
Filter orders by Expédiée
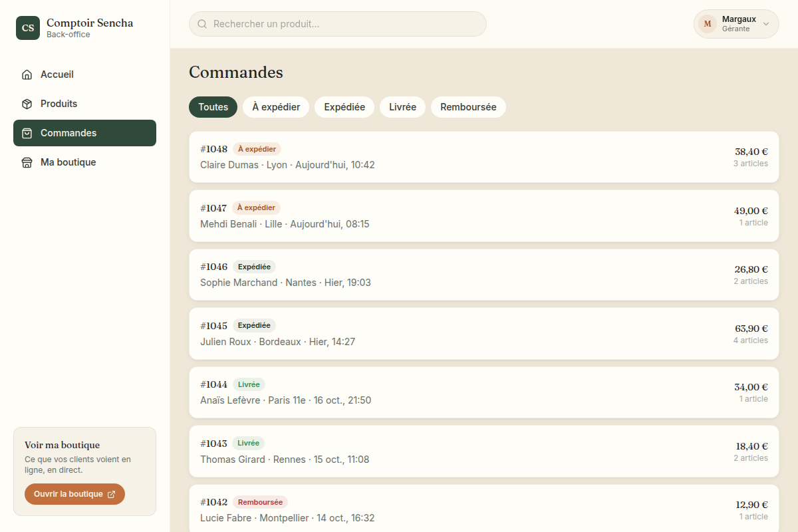click(344, 107)
